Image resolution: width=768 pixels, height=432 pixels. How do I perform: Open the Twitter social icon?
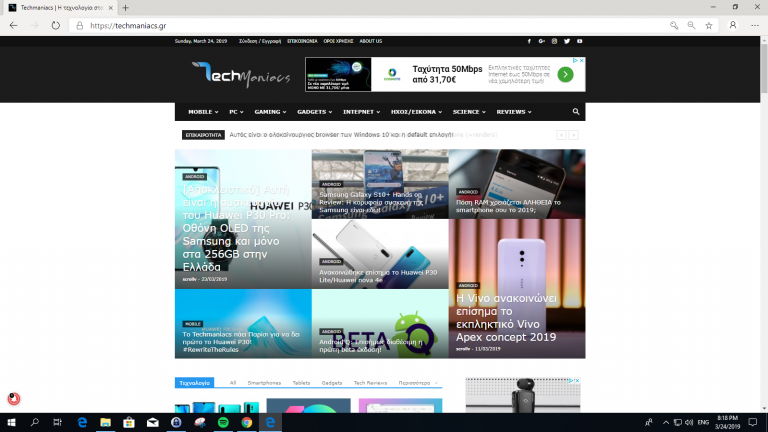coord(567,41)
